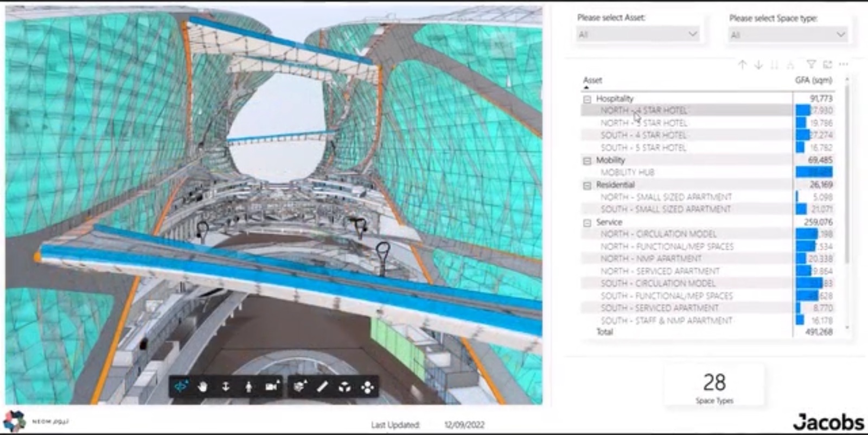Click the table vertical scrollbar

pos(847,174)
